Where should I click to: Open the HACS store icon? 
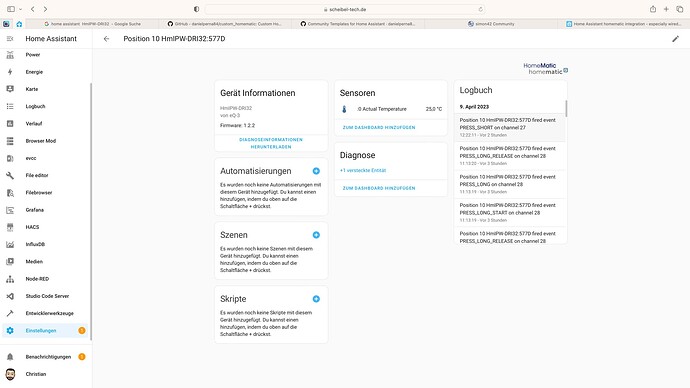pyautogui.click(x=10, y=227)
